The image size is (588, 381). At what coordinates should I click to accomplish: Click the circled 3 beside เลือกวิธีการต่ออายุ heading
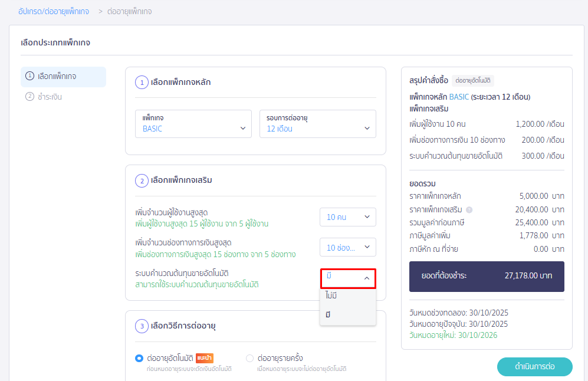(142, 326)
